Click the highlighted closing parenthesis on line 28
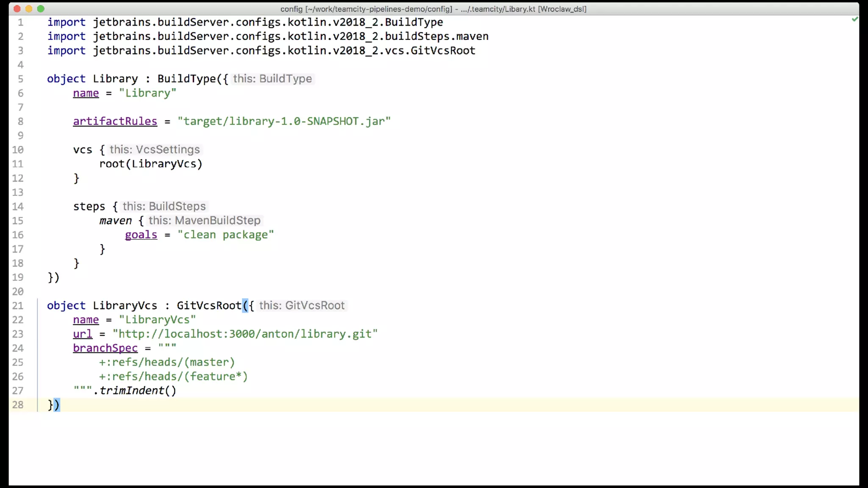This screenshot has height=488, width=868. [x=57, y=405]
